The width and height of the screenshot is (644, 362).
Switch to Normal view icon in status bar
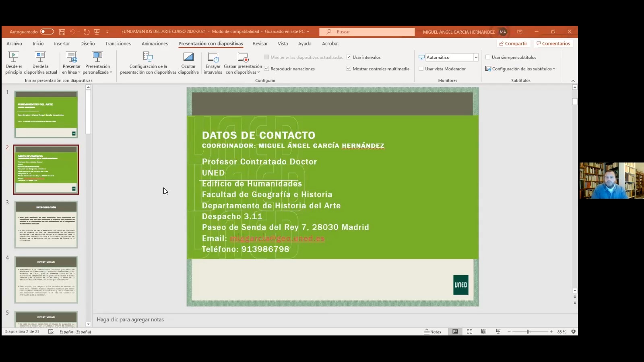coord(455,332)
